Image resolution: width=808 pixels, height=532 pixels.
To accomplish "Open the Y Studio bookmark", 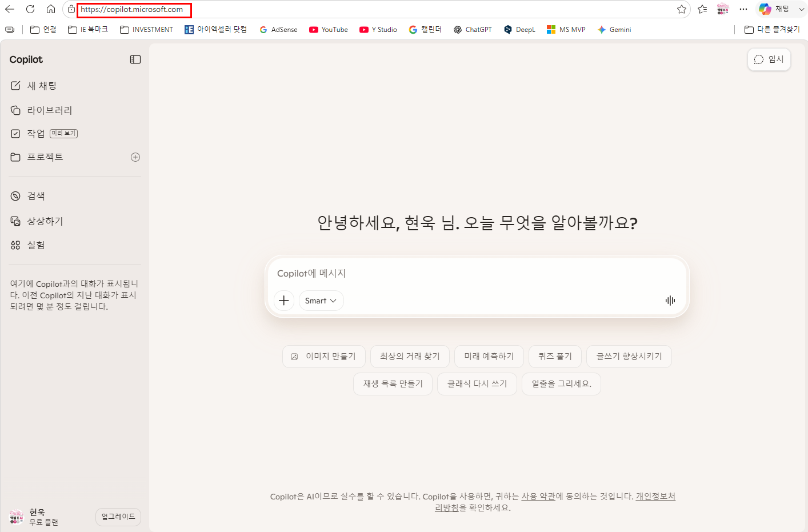I will [378, 30].
